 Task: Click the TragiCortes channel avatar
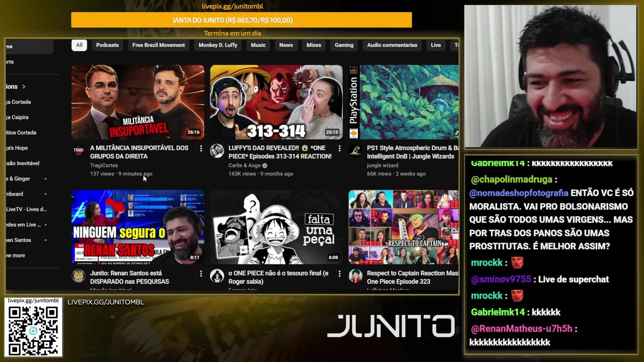(78, 151)
